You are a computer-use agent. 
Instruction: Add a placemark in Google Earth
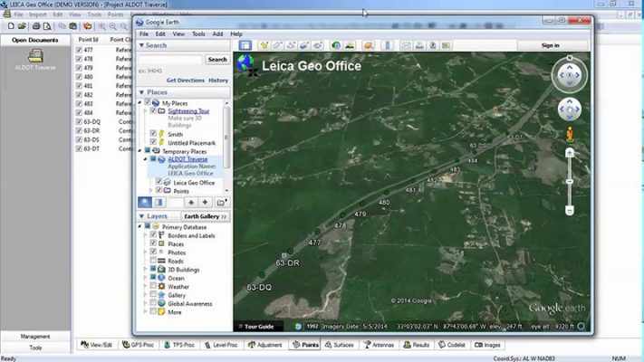(264, 45)
